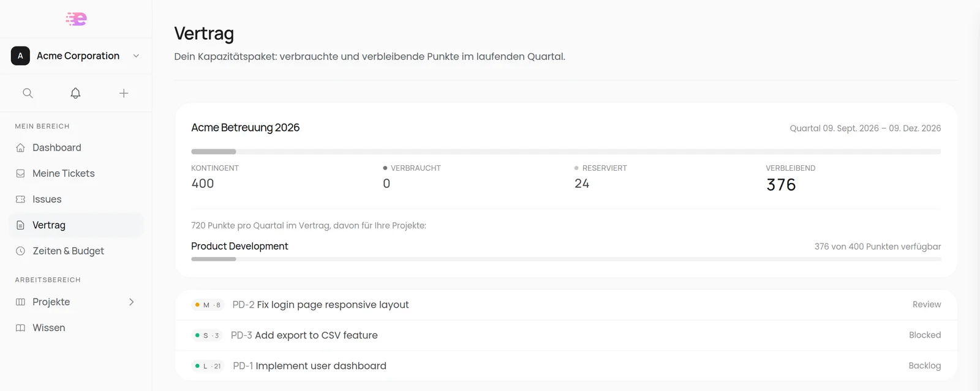980x391 pixels.
Task: Open notifications bell icon
Action: coord(75,93)
